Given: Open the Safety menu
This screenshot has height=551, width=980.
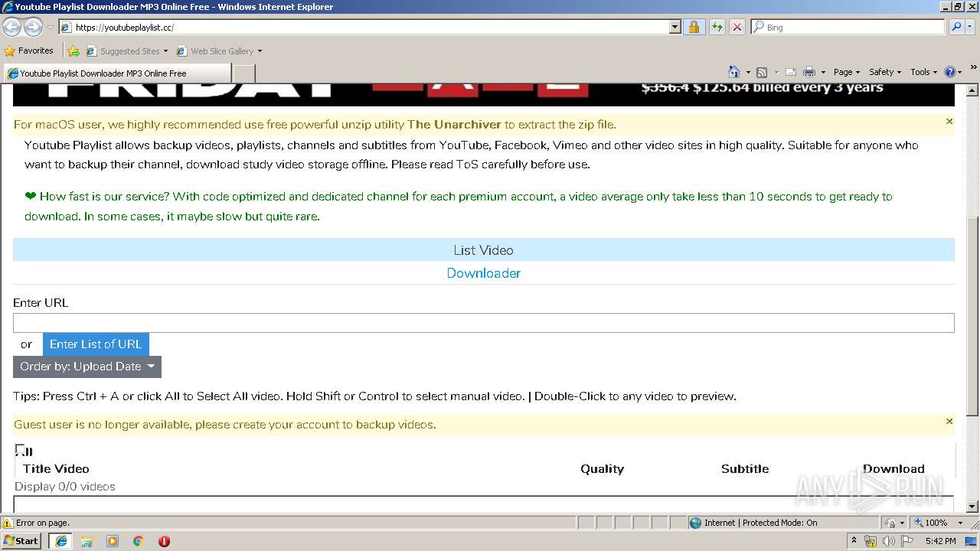Looking at the screenshot, I should coord(884,72).
